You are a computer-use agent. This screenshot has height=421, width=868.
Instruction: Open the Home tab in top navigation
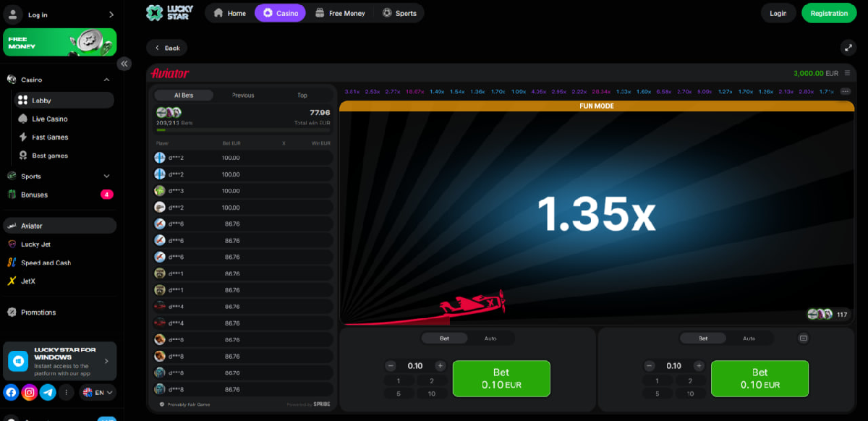[x=229, y=13]
